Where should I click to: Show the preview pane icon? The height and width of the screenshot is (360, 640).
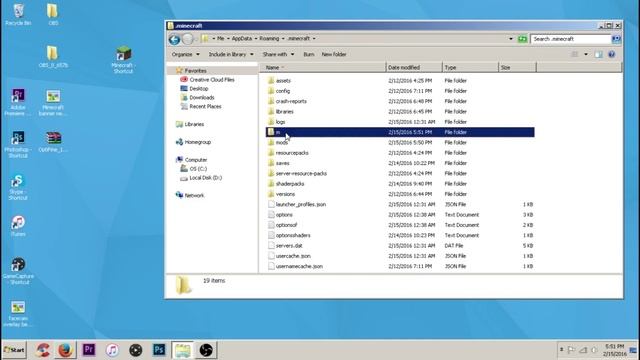[x=598, y=54]
